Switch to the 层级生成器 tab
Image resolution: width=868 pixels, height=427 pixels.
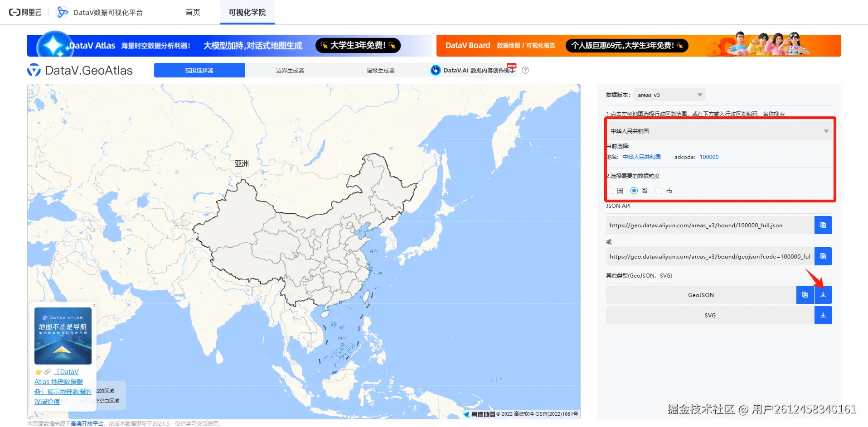(381, 70)
